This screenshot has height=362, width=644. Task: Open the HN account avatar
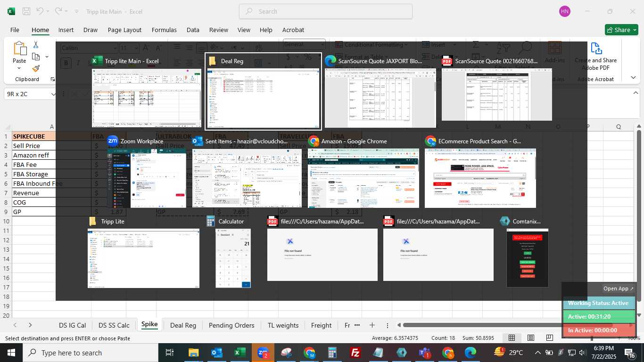pos(564,11)
